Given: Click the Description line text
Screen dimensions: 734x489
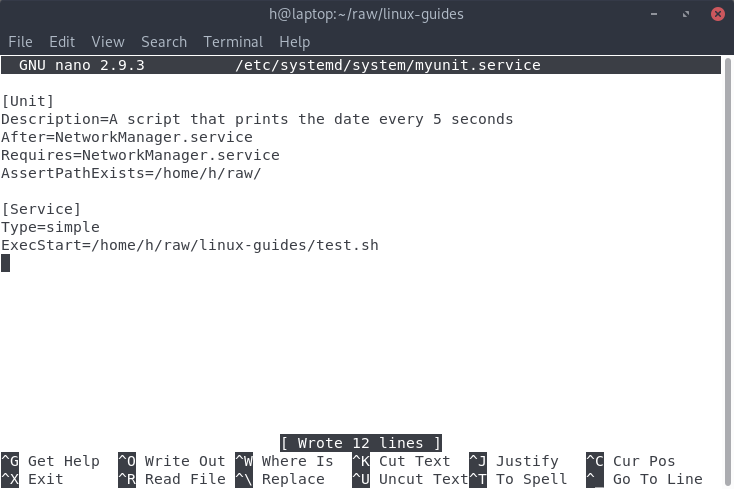Looking at the screenshot, I should click(x=257, y=119).
